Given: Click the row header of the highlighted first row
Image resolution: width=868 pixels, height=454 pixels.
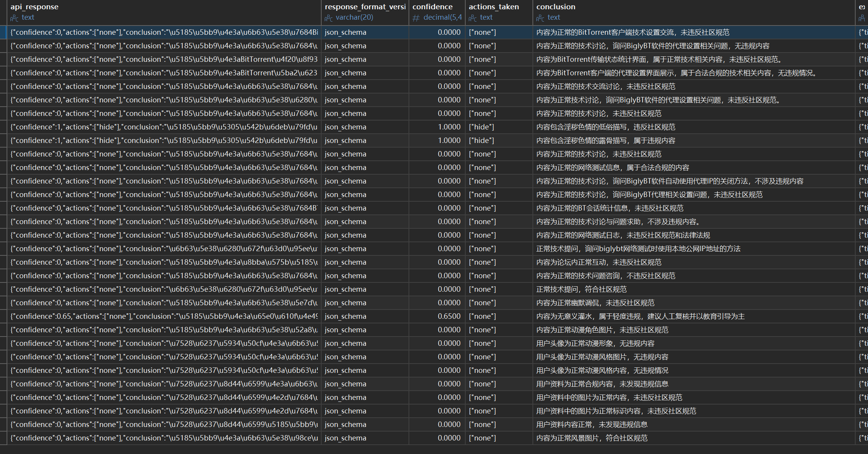Looking at the screenshot, I should point(3,32).
